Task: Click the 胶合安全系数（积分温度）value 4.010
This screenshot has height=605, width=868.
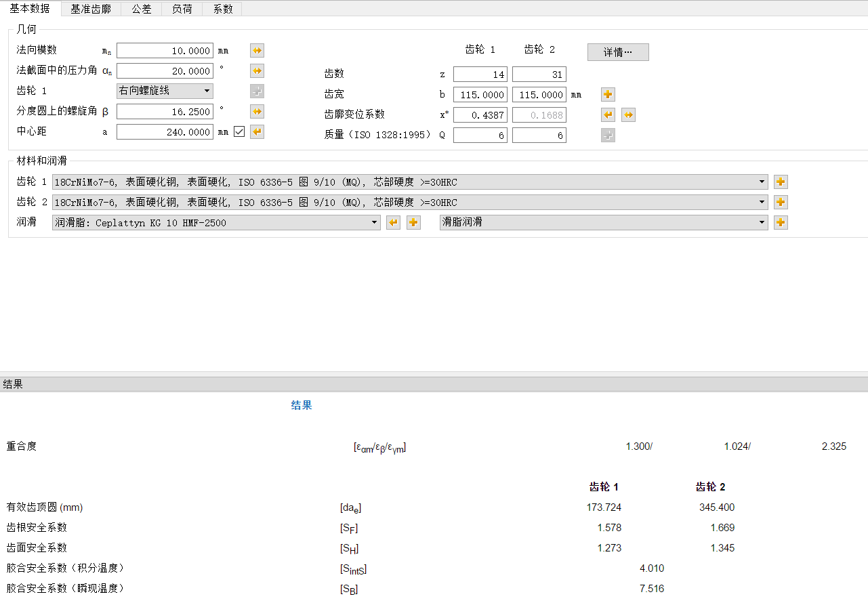Action: pos(652,568)
